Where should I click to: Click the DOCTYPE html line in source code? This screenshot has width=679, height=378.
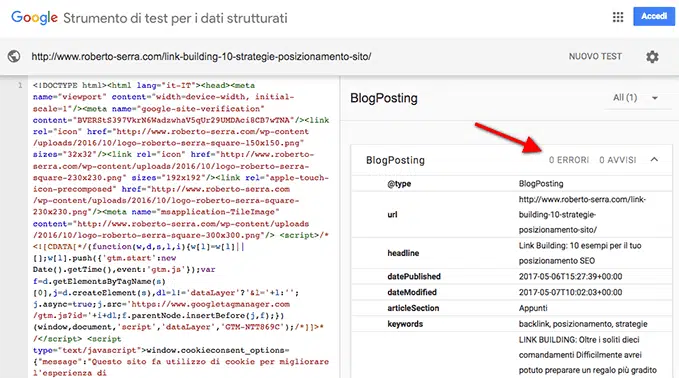144,85
